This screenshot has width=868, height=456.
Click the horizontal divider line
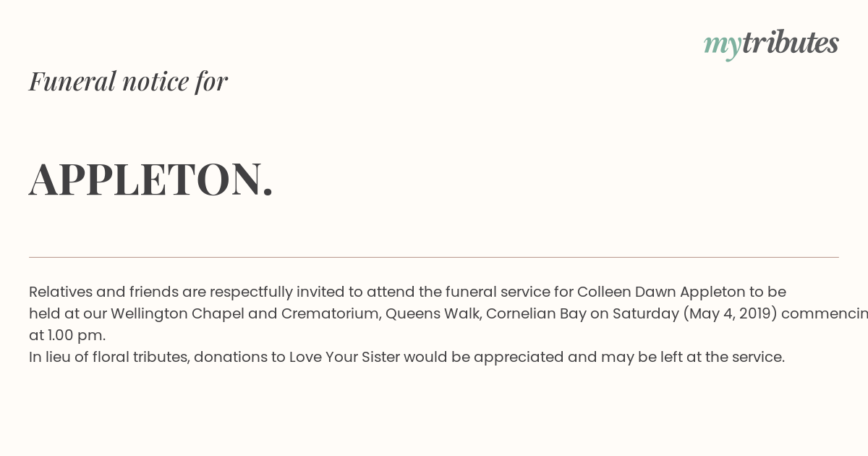434,257
